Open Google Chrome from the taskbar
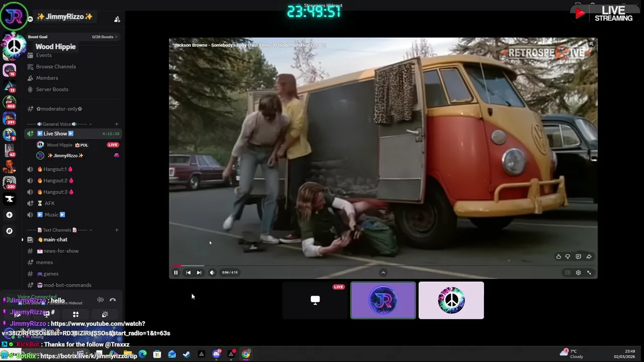 coord(246,354)
